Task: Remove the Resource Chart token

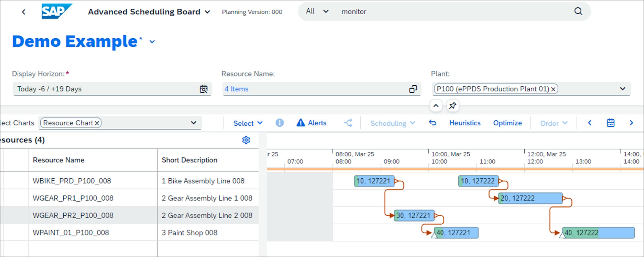Action: pyautogui.click(x=97, y=123)
